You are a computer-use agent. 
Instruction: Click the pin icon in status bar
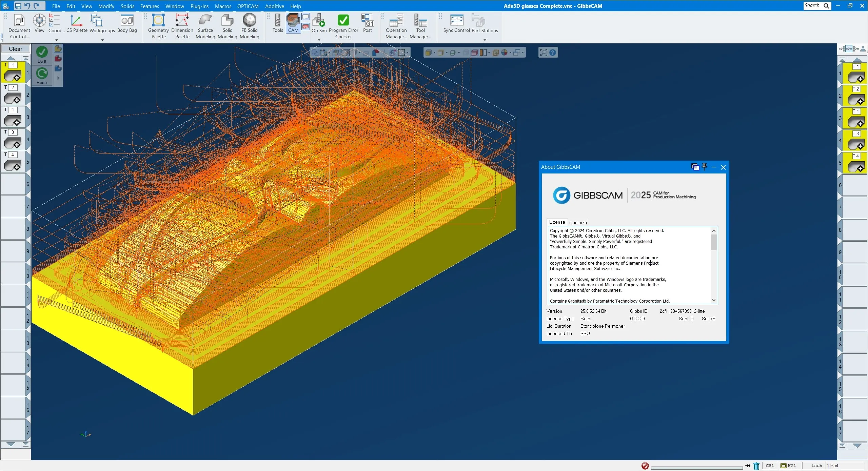click(747, 466)
